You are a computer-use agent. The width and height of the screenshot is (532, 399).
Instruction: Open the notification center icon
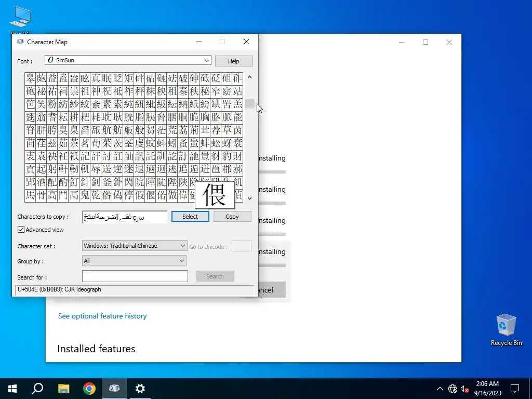515,389
